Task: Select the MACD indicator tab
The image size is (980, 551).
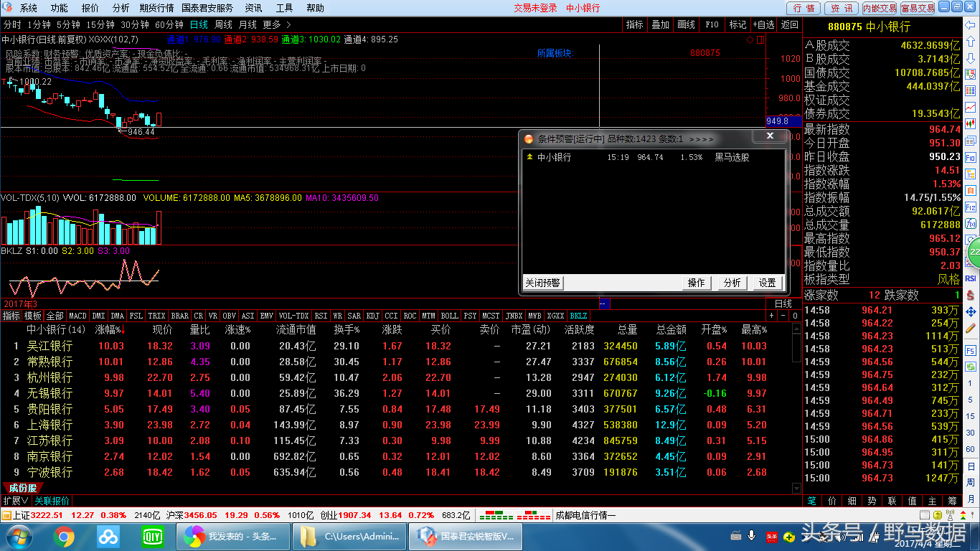Action: click(x=77, y=316)
